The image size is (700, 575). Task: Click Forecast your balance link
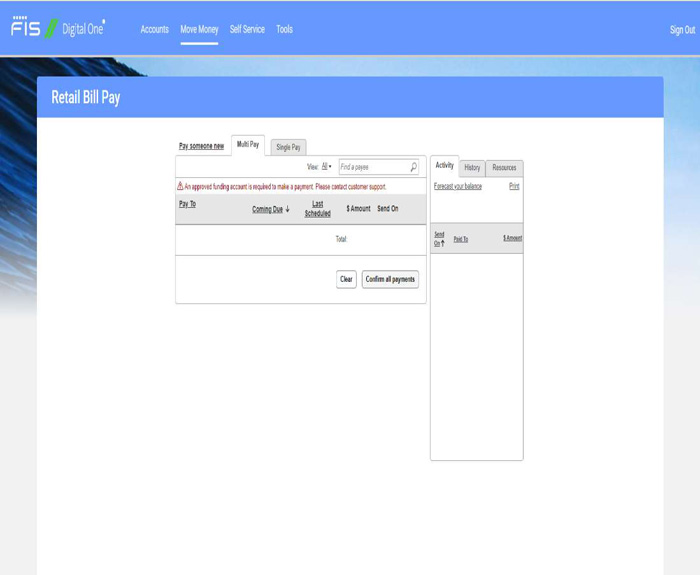(458, 186)
